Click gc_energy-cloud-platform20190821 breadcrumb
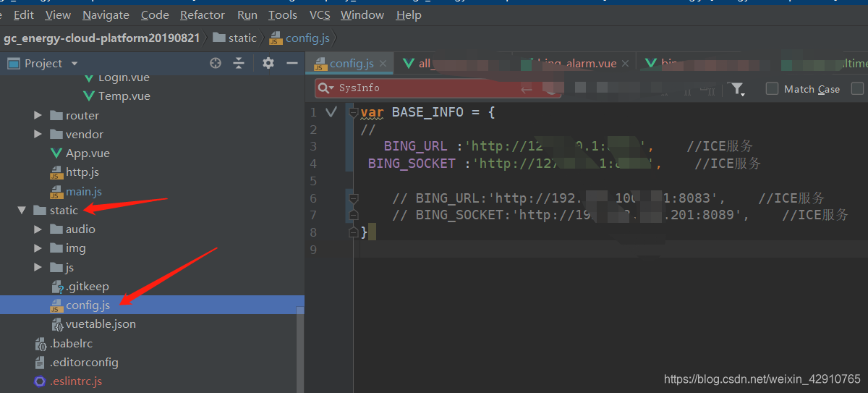 101,38
